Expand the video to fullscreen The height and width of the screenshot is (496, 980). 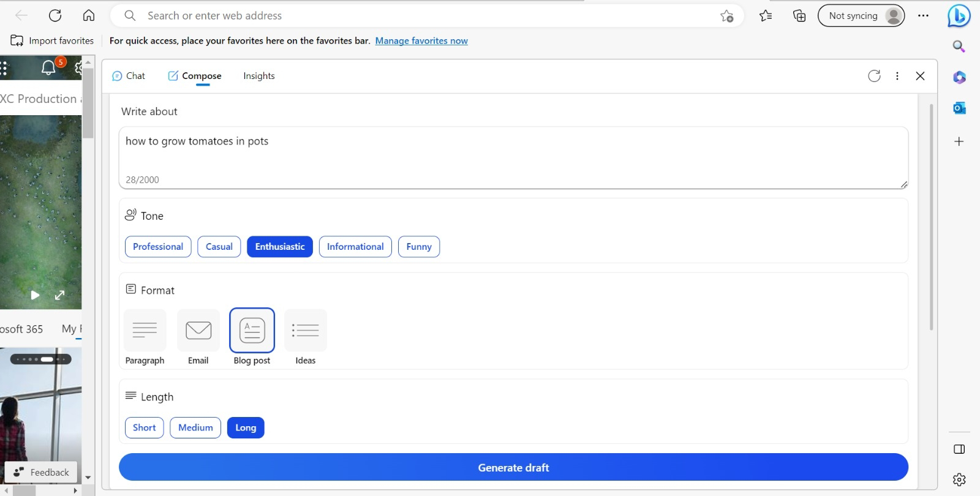pyautogui.click(x=59, y=295)
